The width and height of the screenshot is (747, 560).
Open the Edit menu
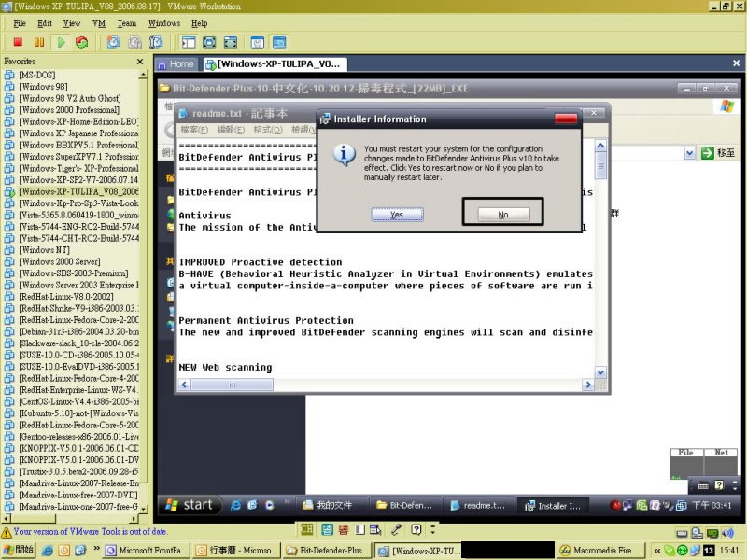[45, 22]
